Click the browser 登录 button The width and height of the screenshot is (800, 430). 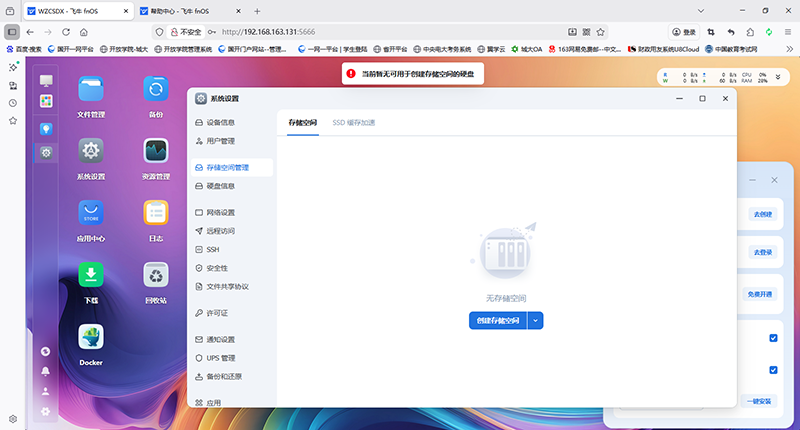(684, 32)
